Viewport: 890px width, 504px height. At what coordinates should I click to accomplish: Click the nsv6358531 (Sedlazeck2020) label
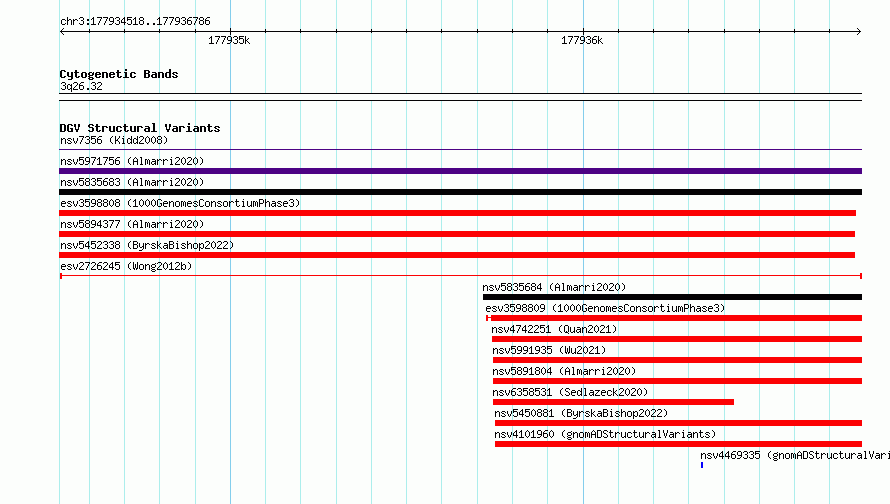pos(570,392)
